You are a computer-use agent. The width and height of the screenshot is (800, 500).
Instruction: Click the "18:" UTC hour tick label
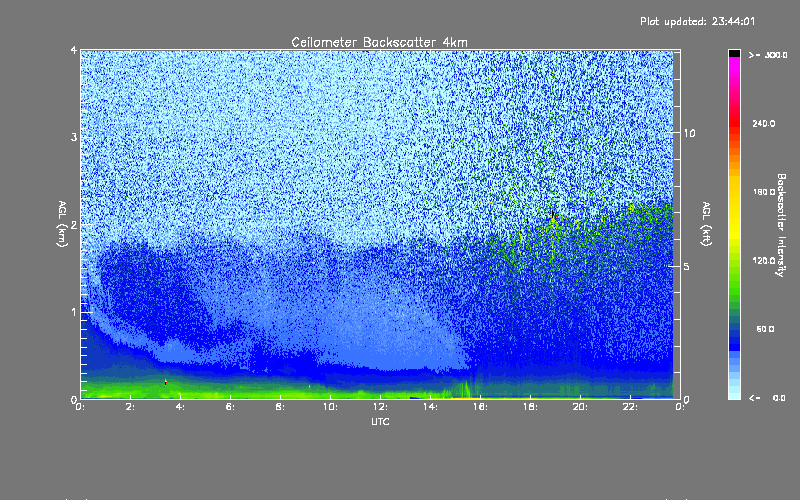pos(530,407)
